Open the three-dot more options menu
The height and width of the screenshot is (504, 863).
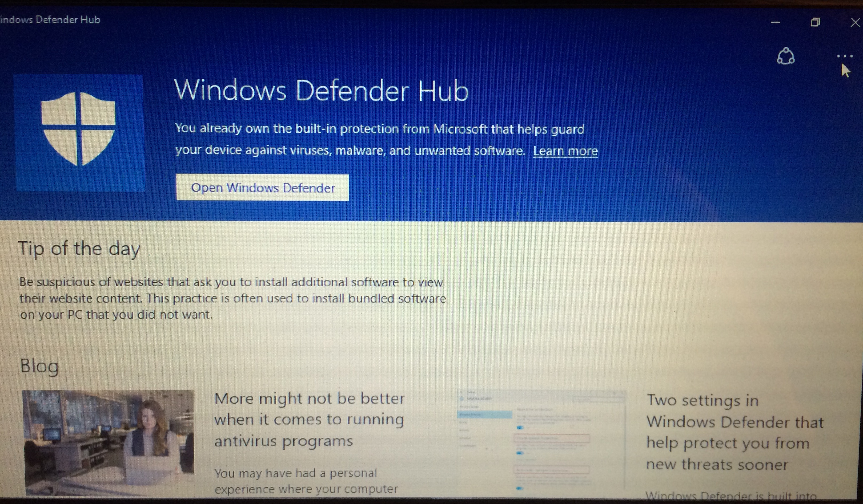(x=845, y=56)
